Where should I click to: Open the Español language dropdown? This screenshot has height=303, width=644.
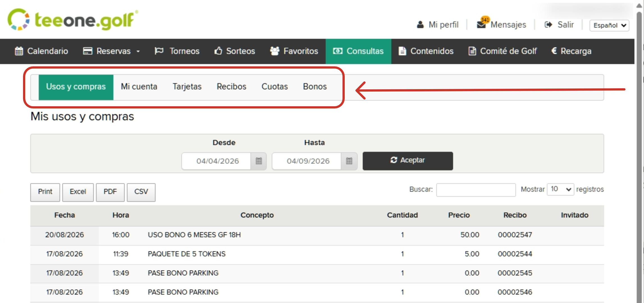pos(609,25)
